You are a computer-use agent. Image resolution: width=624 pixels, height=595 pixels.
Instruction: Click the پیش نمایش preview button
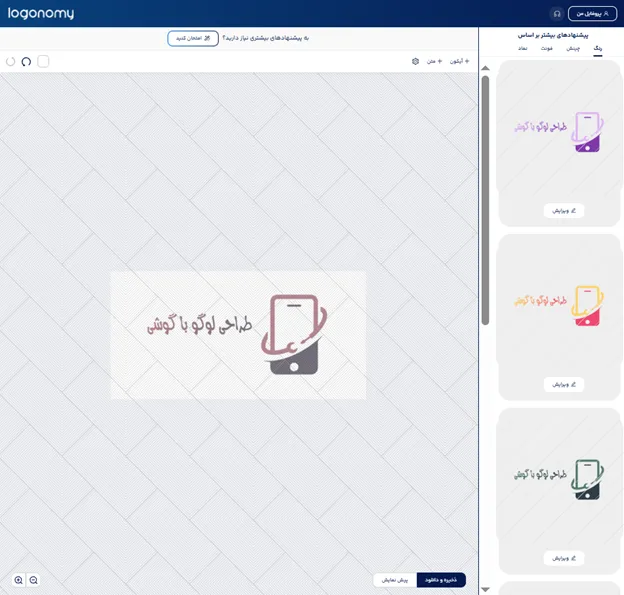(395, 580)
